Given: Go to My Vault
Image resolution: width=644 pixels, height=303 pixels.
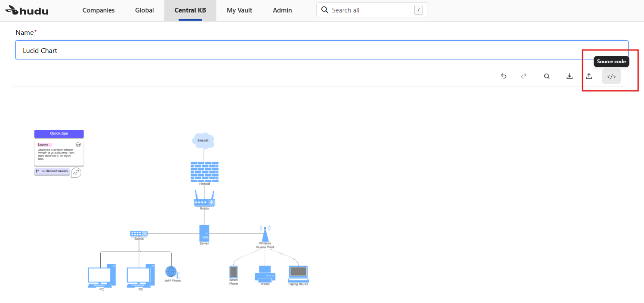Looking at the screenshot, I should [x=240, y=10].
